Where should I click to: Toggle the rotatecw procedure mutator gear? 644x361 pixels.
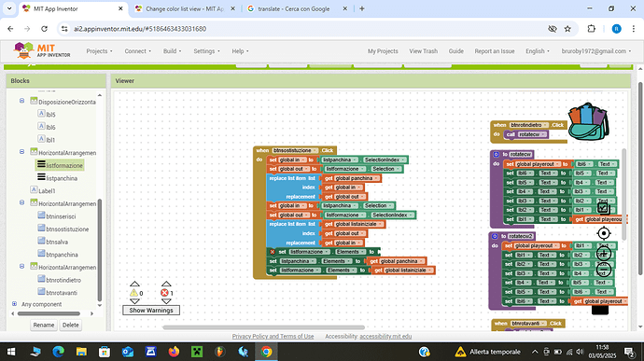pyautogui.click(x=496, y=155)
